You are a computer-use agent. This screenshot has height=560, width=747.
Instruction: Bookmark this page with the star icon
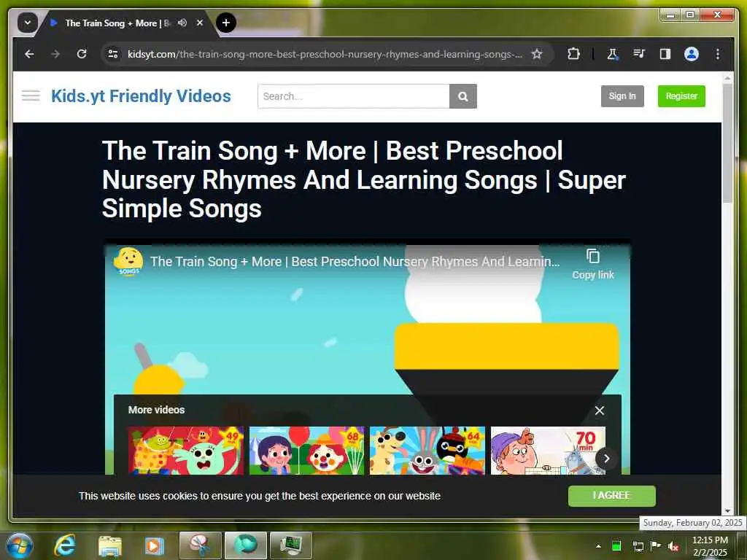click(x=537, y=54)
